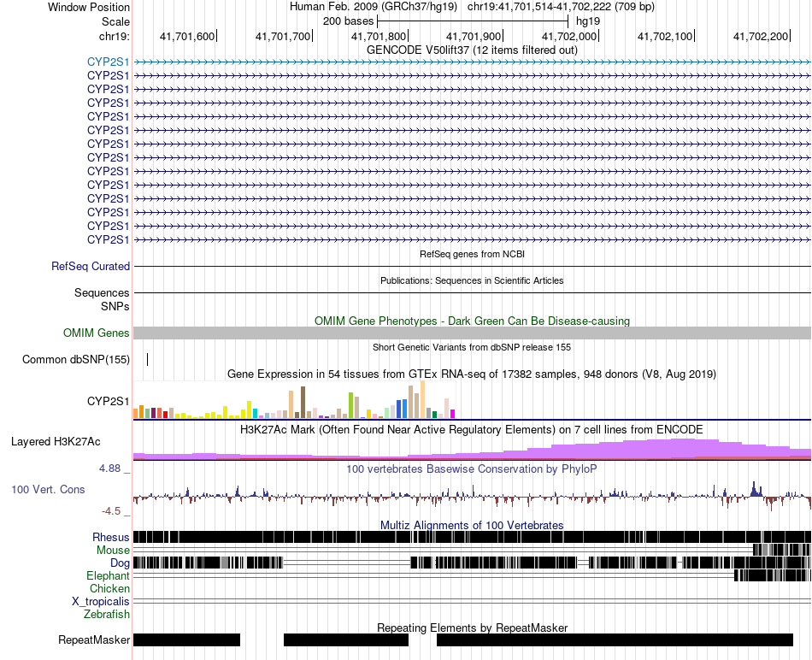Click the Window Position label

89,7
